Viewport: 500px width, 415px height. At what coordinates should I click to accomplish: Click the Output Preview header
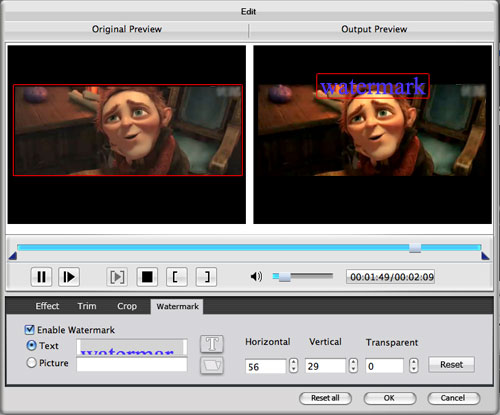374,29
